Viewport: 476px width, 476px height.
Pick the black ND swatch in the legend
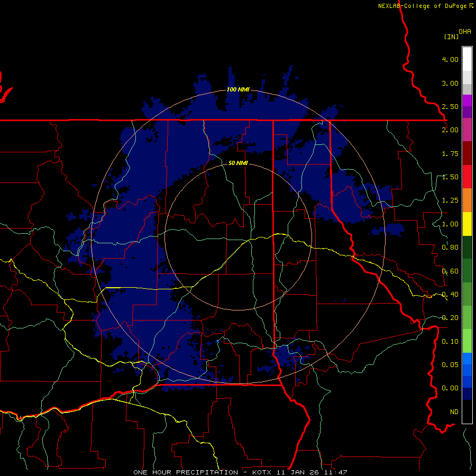point(467,411)
